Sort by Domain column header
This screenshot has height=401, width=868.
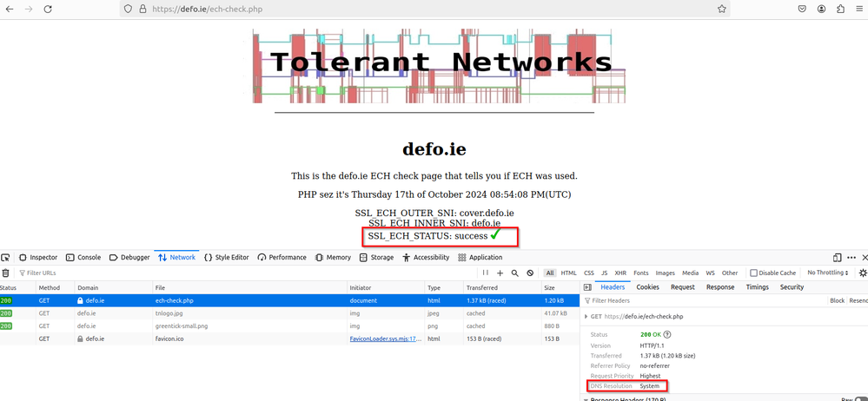tap(114, 288)
